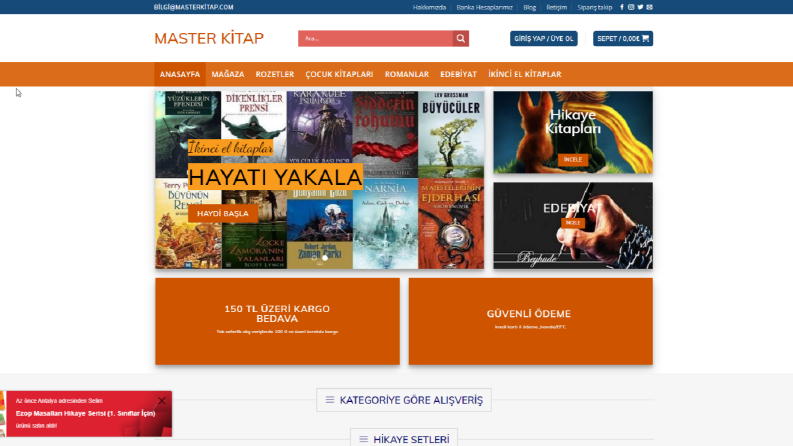Screen dimensions: 793x446
Task: Open the Banka Hesaplarımız link
Action: (x=484, y=7)
